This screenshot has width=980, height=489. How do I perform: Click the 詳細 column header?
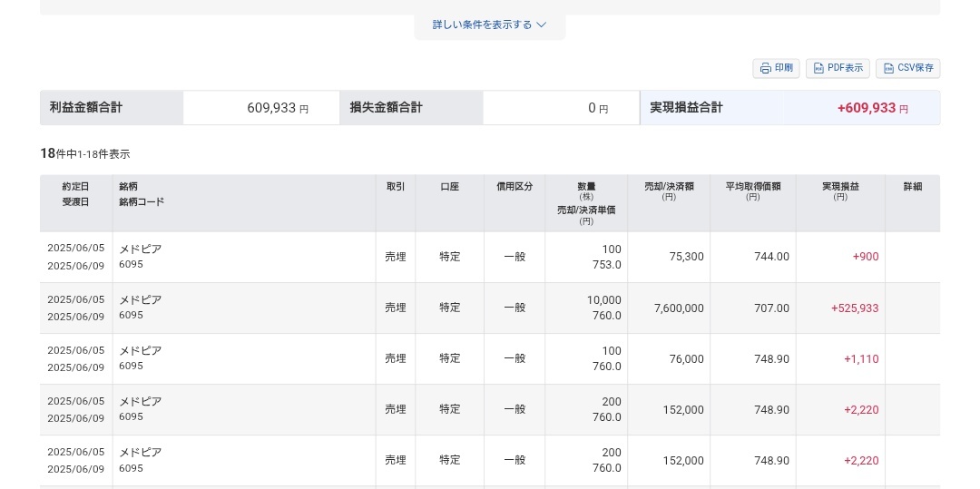tap(913, 187)
